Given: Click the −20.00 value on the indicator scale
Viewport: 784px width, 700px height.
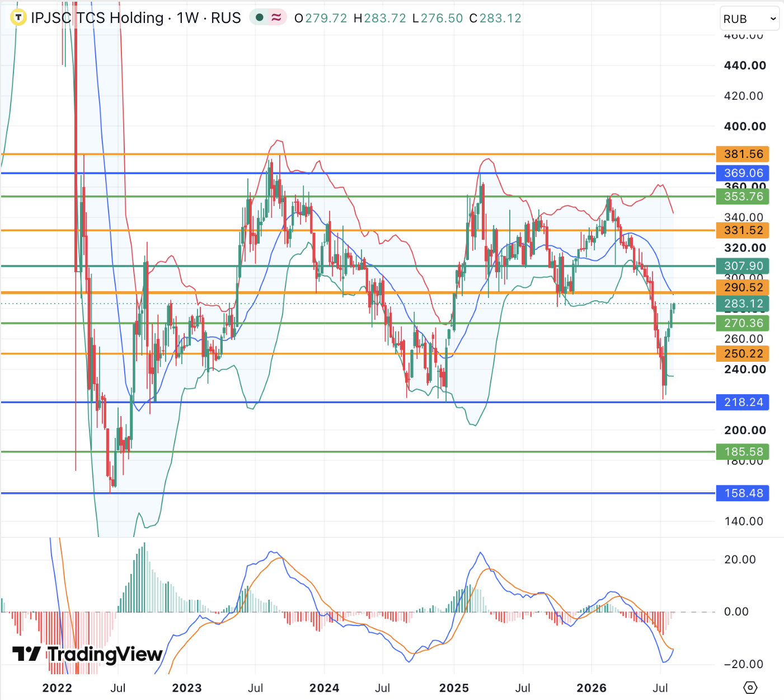Looking at the screenshot, I should click(743, 664).
